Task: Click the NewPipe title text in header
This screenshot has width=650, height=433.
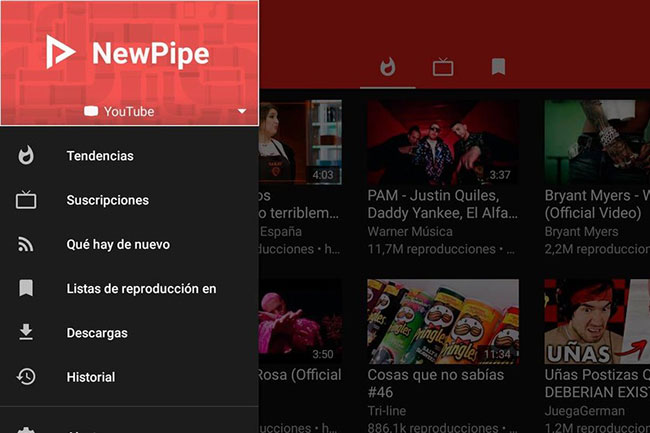Action: tap(150, 54)
